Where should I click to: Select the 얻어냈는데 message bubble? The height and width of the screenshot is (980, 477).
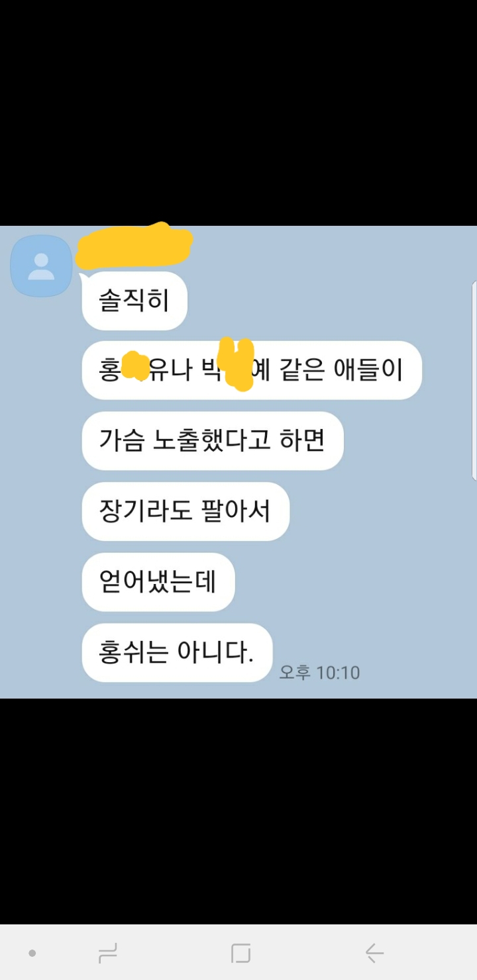coord(158,582)
